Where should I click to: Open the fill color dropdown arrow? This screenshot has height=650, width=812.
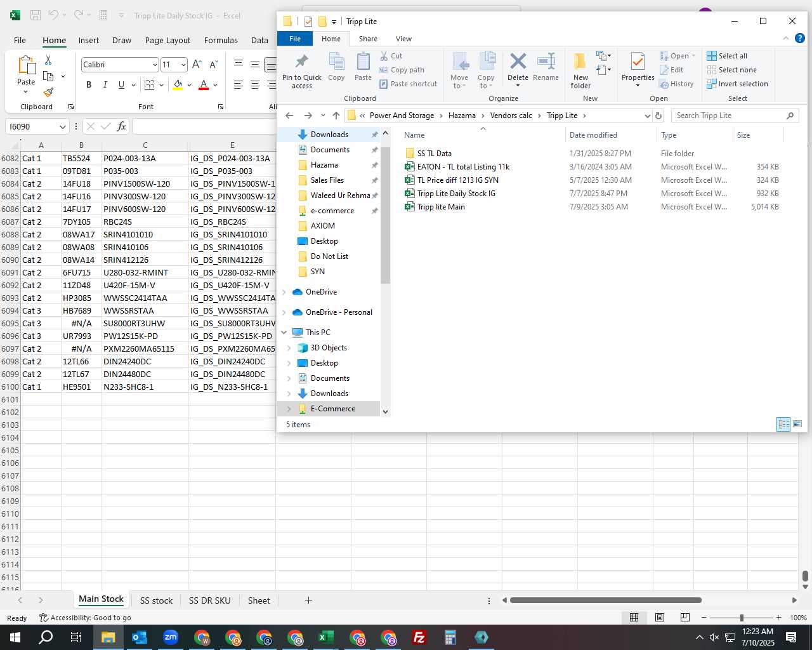(x=189, y=85)
